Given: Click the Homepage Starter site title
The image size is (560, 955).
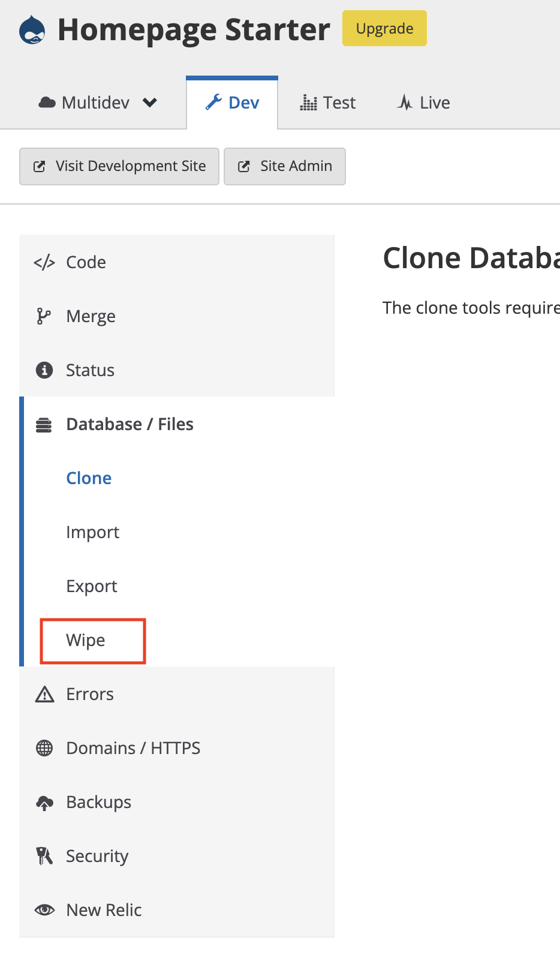Looking at the screenshot, I should (x=194, y=29).
